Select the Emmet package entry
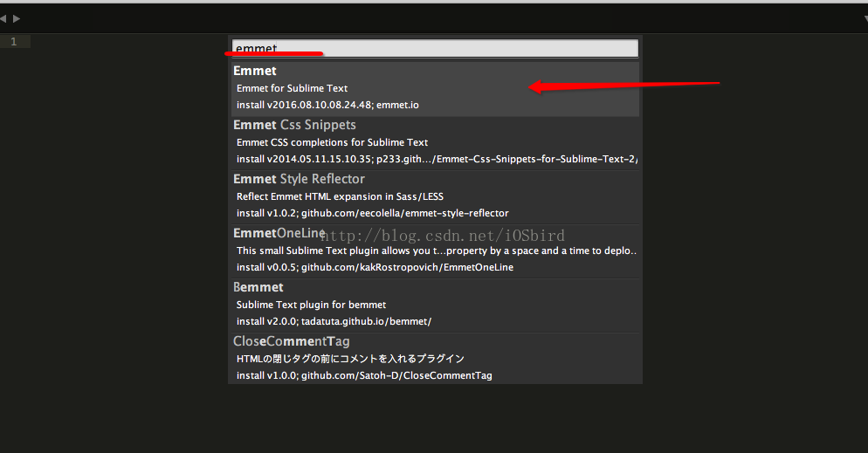The width and height of the screenshot is (868, 453). coord(435,88)
